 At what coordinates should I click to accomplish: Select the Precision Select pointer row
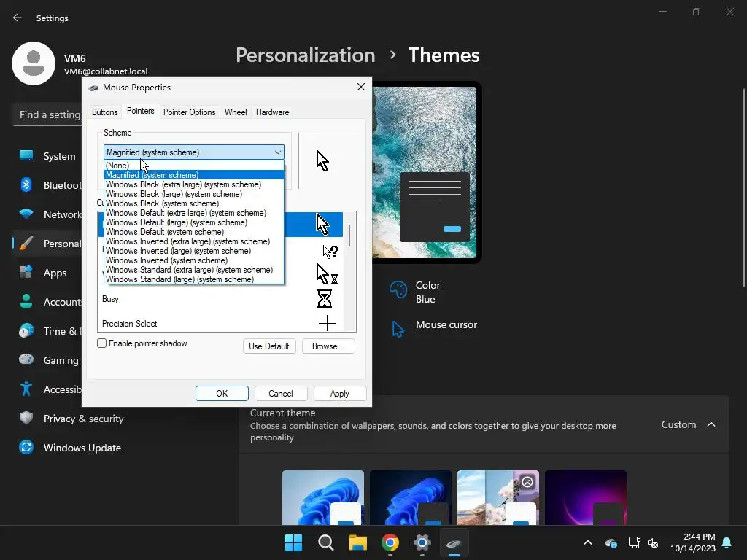(220, 323)
